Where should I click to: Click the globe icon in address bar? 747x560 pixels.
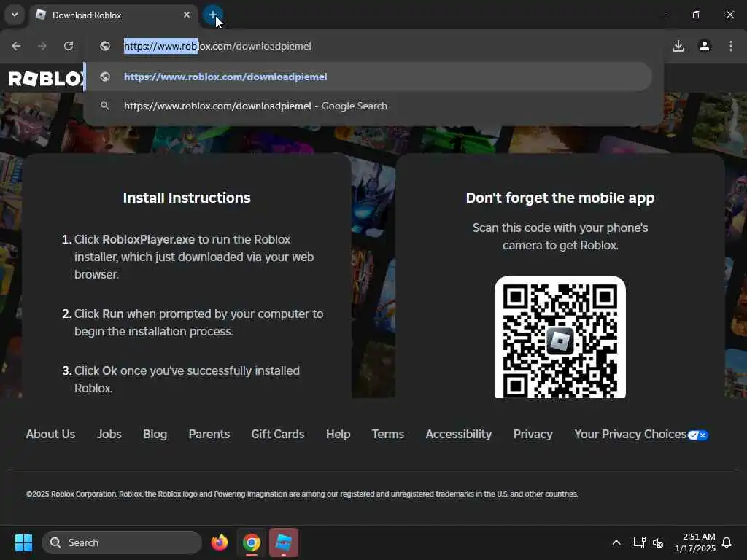[x=105, y=46]
